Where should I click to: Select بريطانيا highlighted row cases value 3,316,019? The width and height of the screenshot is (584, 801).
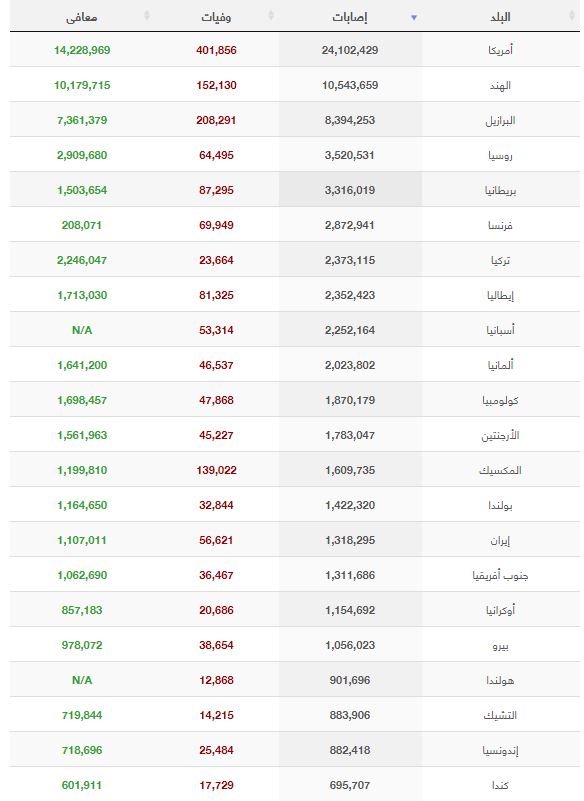click(350, 190)
